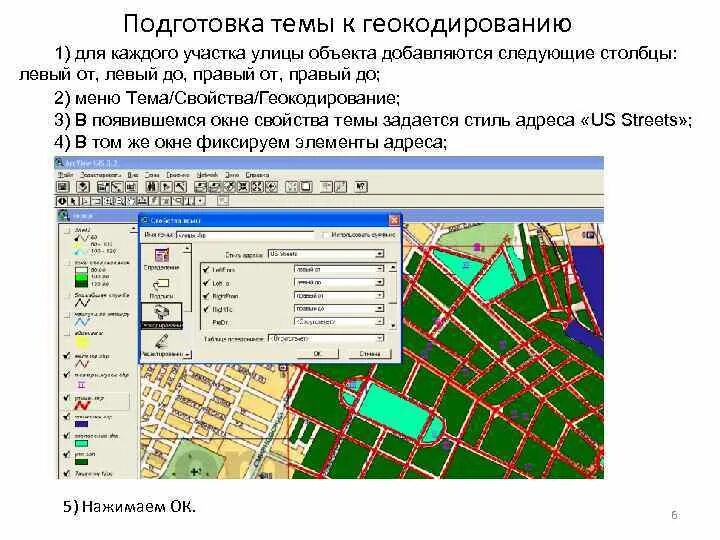Viewport: 720px width, 540px height.
Task: Uncheck the LeftFrom address field
Action: click(x=206, y=270)
